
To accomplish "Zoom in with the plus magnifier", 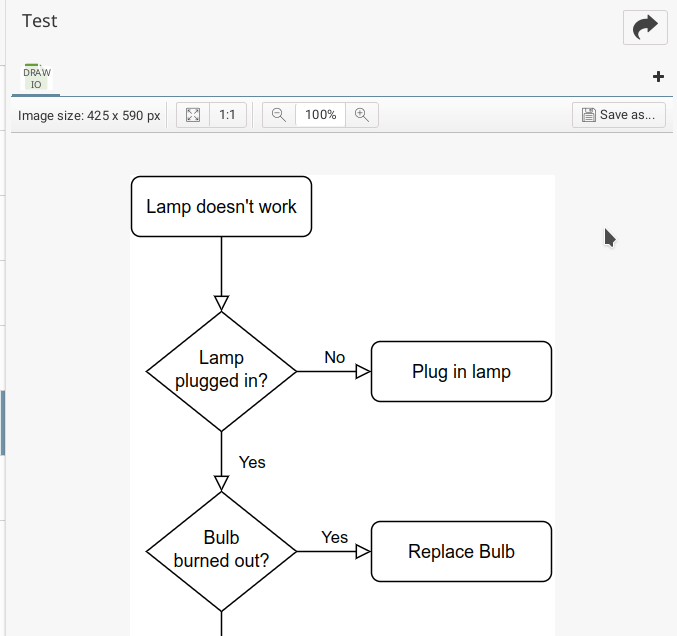I will coord(362,115).
